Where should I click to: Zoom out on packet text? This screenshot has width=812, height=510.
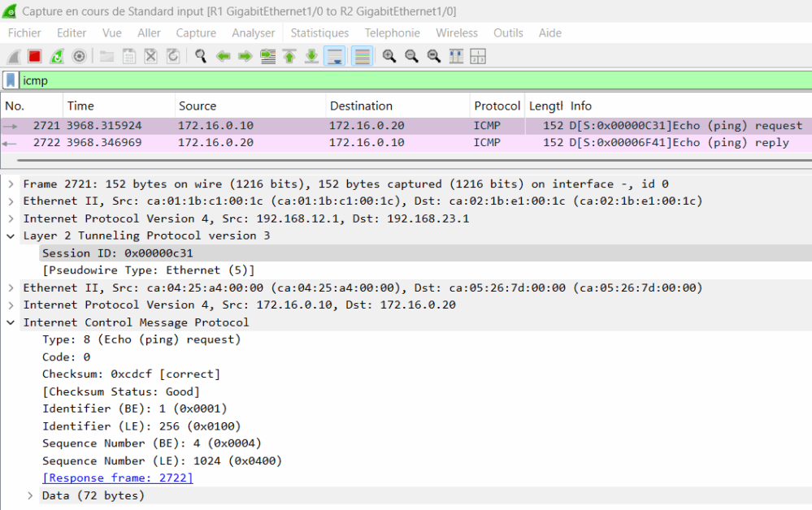[412, 56]
